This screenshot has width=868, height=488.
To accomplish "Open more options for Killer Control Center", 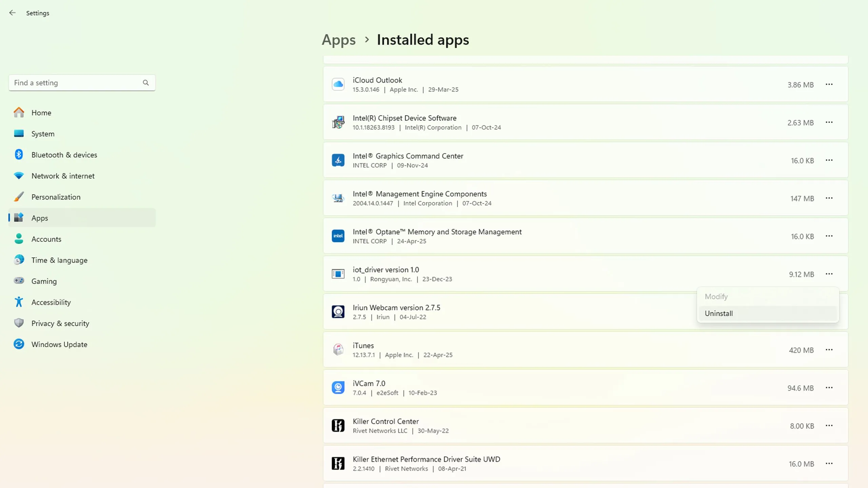I will click(829, 426).
